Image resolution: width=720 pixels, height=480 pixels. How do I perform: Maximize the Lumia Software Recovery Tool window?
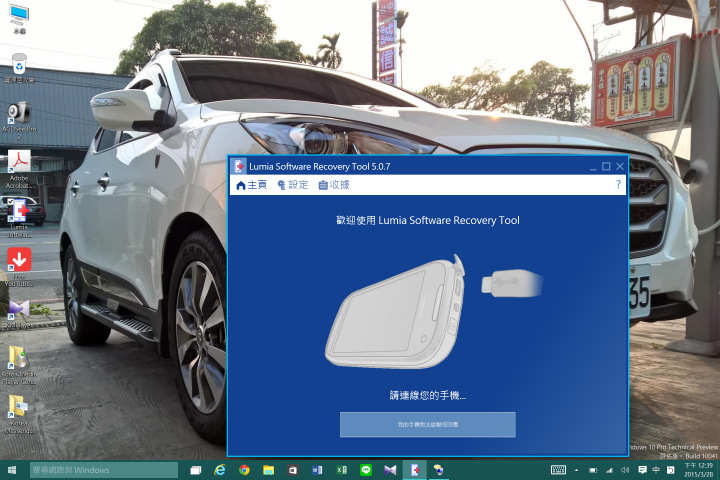click(x=606, y=166)
